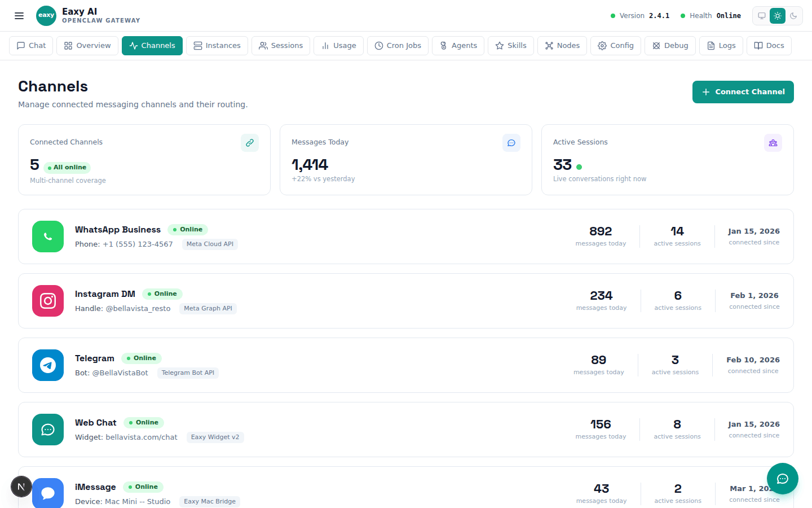Screen dimensions: 812x508
Task: Click the WhatsApp Business channel icon
Action: (48, 237)
